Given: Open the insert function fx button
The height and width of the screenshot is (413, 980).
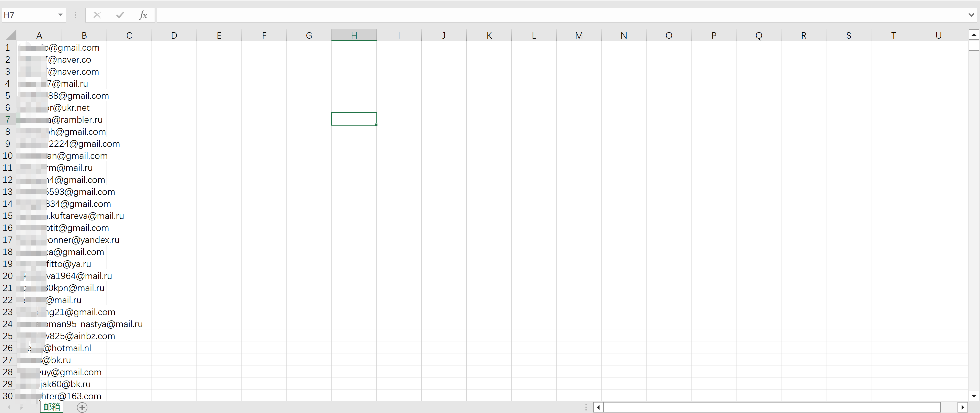Looking at the screenshot, I should coord(143,15).
